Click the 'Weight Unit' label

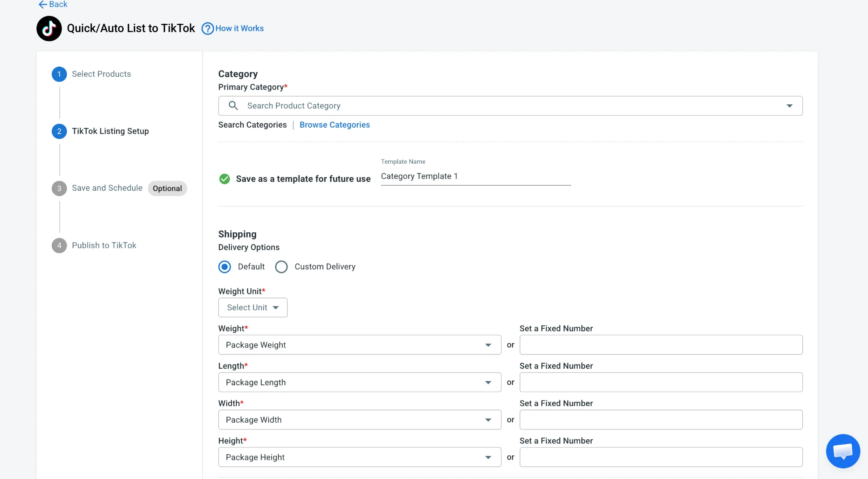[242, 291]
